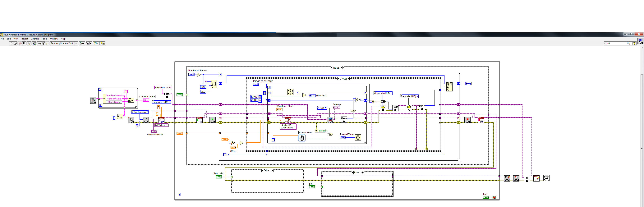Select the Initialize Array node near 1040
The image size is (644, 207).
pyautogui.click(x=214, y=84)
